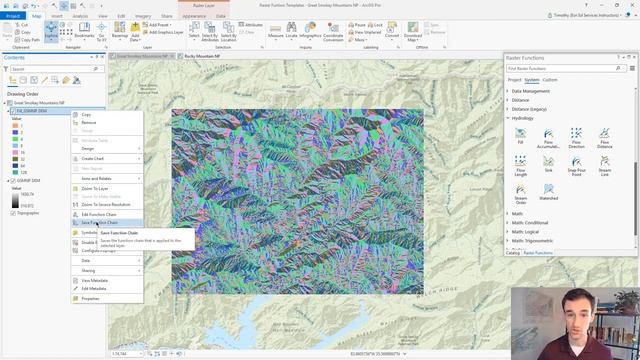Screen dimensions: 640x360
Task: Select the Stream Order raster function
Action: pos(520,194)
